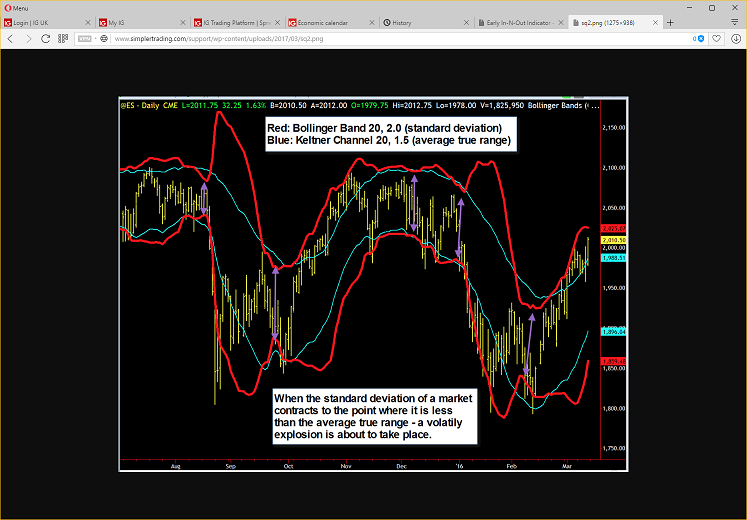Toggle the VPN badge in address bar

click(85, 39)
